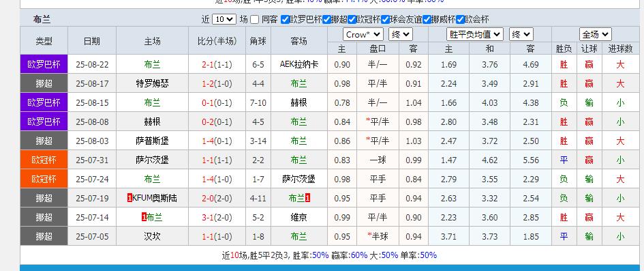Click the red card marker beside KFUM奥斯陆
This screenshot has height=271, width=644.
point(129,198)
